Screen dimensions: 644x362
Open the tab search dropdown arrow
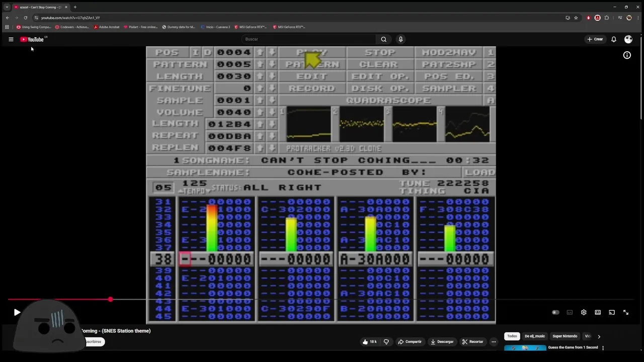click(x=7, y=7)
